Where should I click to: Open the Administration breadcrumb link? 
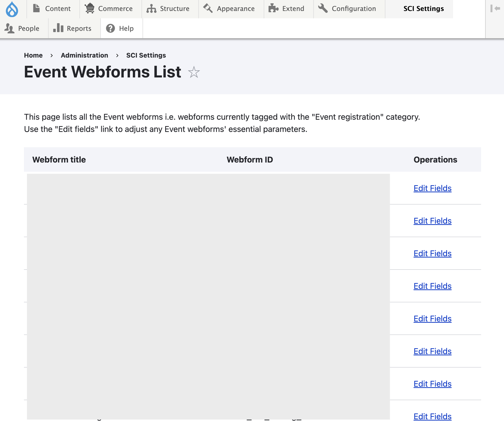[84, 55]
